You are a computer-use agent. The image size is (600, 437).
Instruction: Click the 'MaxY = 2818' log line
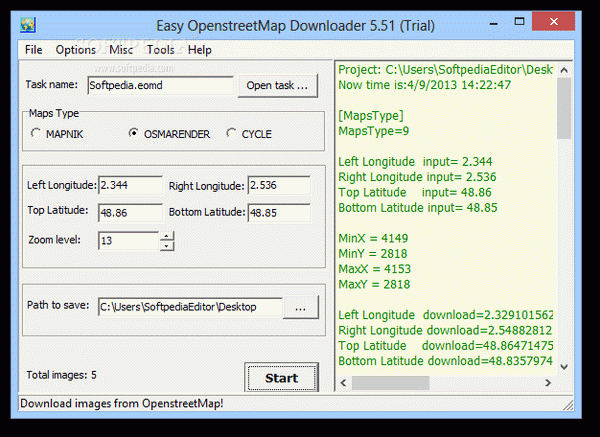click(374, 284)
